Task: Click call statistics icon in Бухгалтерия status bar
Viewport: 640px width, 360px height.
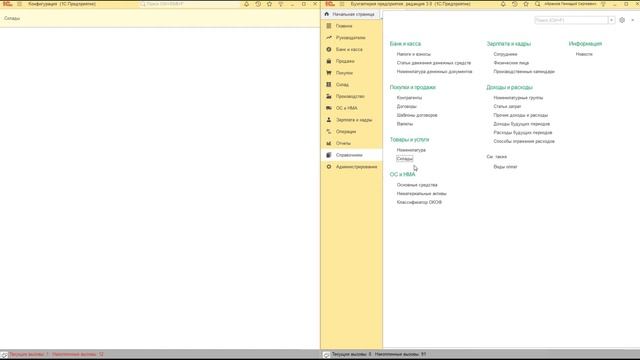Action: click(x=326, y=355)
